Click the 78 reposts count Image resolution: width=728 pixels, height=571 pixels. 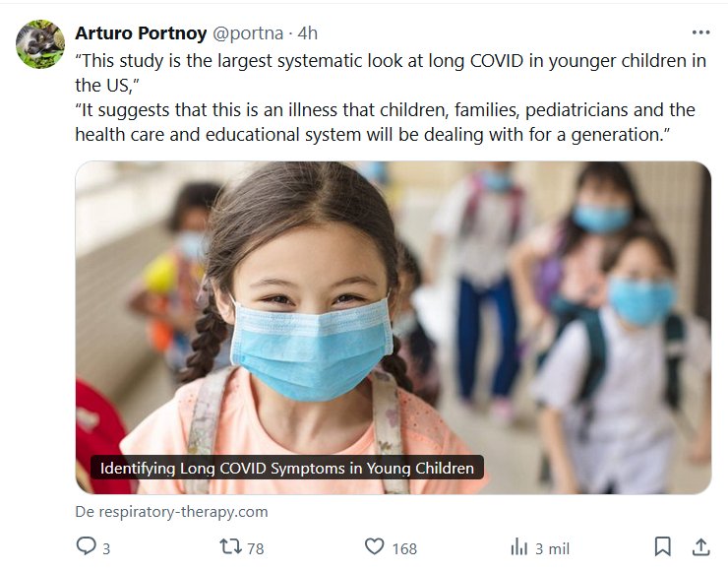[256, 548]
